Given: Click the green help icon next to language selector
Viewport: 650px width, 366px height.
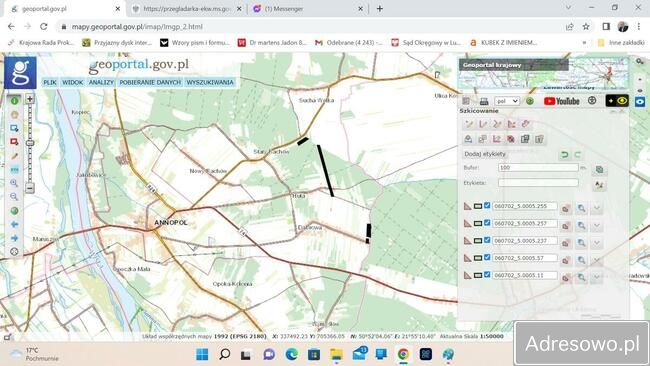Looking at the screenshot, I should pyautogui.click(x=530, y=101).
